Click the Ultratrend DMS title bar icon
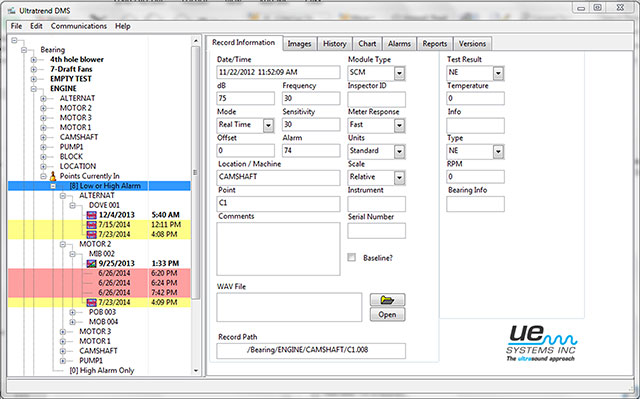The width and height of the screenshot is (640, 399). point(11,11)
